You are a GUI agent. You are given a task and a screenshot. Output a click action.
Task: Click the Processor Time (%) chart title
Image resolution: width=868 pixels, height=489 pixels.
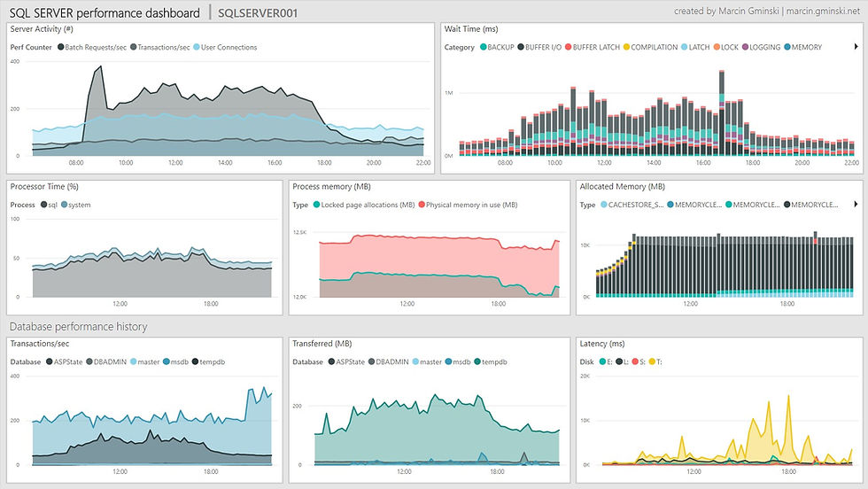[x=44, y=187]
